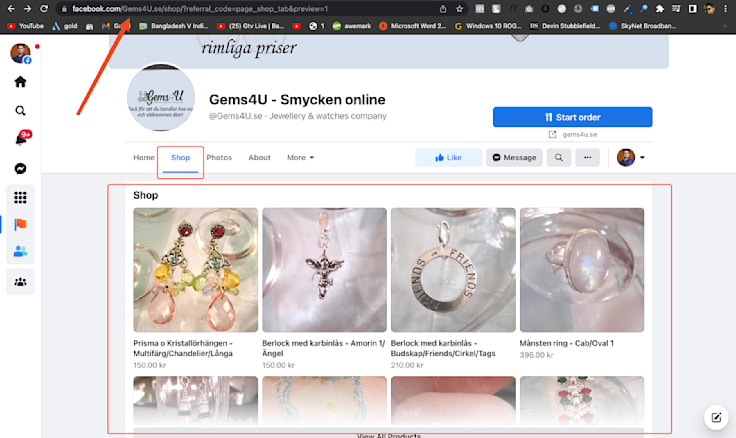Open the Chrome extensions puzzle icon
The image size is (736, 438).
click(x=659, y=8)
